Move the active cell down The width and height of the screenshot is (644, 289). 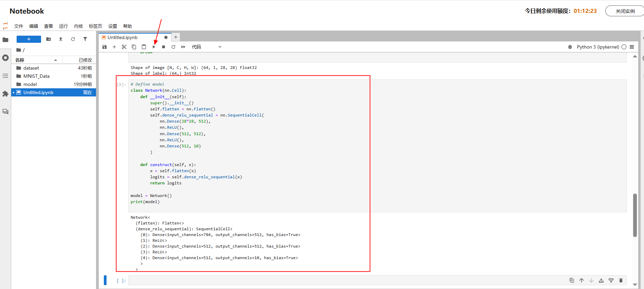tap(591, 281)
